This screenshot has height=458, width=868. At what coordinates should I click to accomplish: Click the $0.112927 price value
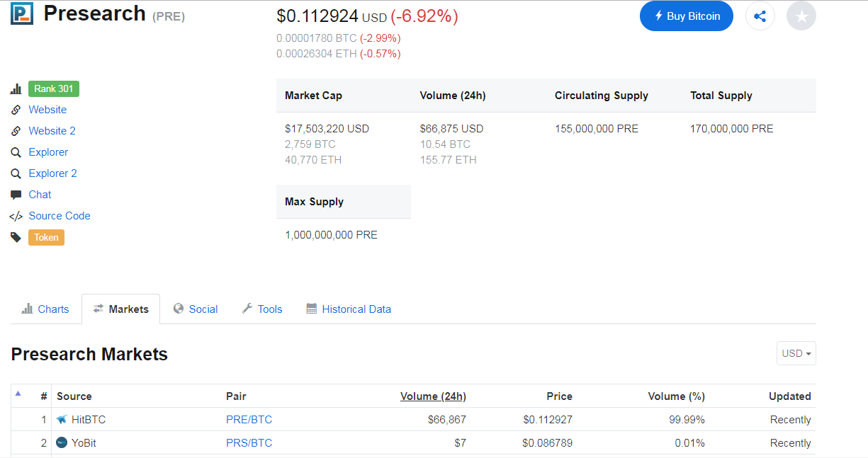point(548,420)
